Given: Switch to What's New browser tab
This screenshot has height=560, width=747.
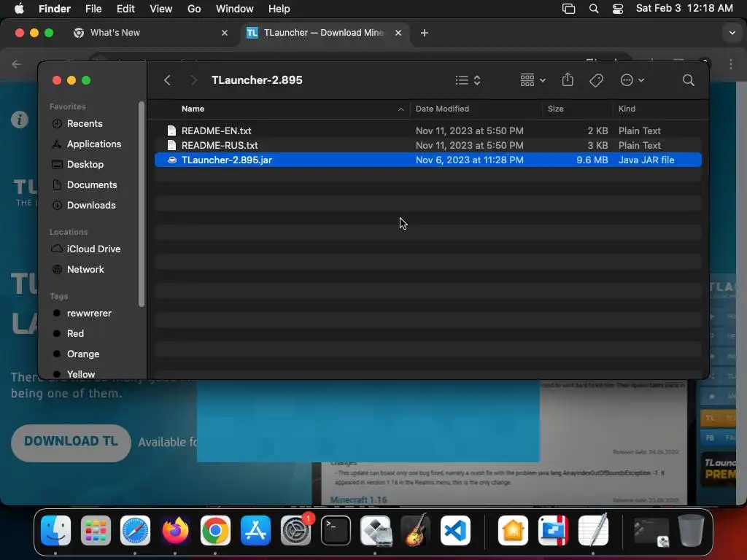Looking at the screenshot, I should [x=152, y=33].
